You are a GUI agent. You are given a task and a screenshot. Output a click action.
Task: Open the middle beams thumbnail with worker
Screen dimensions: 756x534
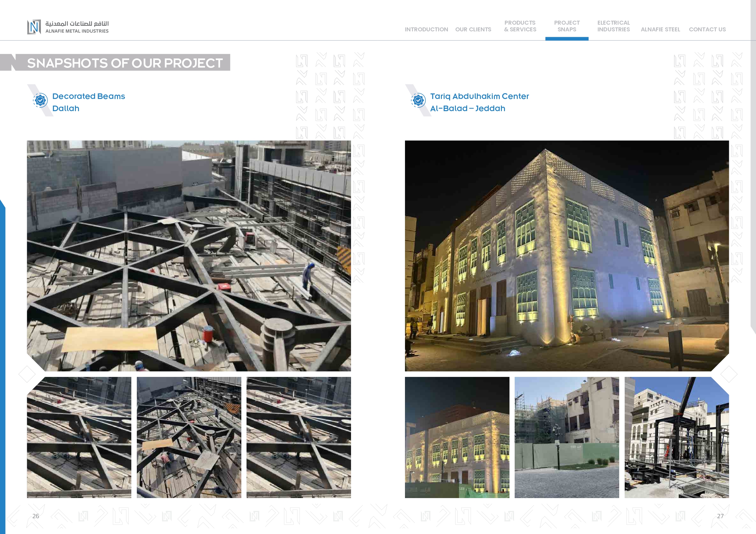coord(189,437)
